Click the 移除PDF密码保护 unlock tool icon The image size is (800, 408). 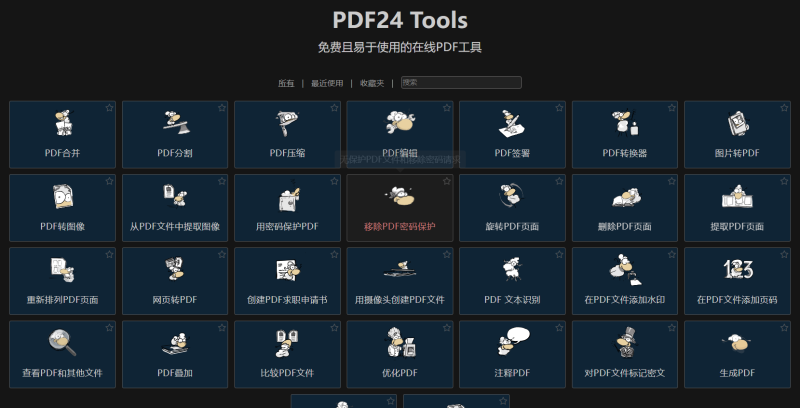pyautogui.click(x=400, y=196)
